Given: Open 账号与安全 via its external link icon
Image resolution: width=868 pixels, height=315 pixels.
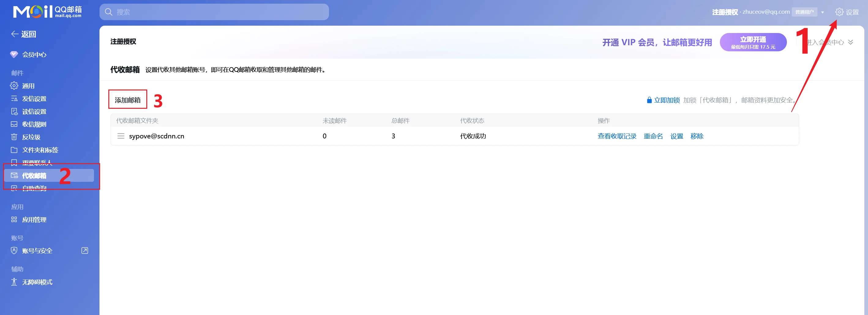Looking at the screenshot, I should tap(84, 251).
